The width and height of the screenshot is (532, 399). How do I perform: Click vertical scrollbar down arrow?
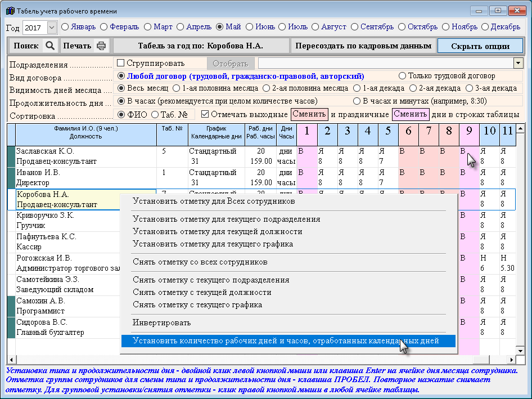tap(520, 351)
